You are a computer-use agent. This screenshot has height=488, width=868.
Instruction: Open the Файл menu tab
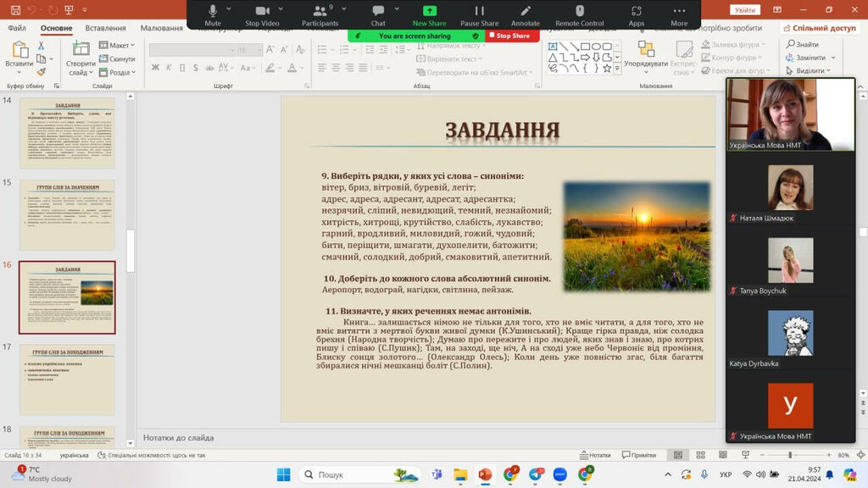pyautogui.click(x=17, y=28)
